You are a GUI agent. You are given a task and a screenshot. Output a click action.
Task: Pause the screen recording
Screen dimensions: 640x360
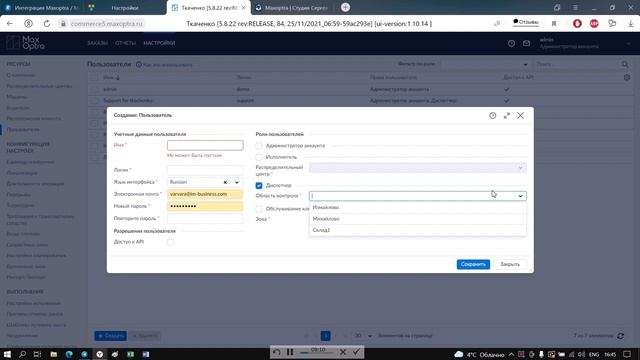(290, 352)
